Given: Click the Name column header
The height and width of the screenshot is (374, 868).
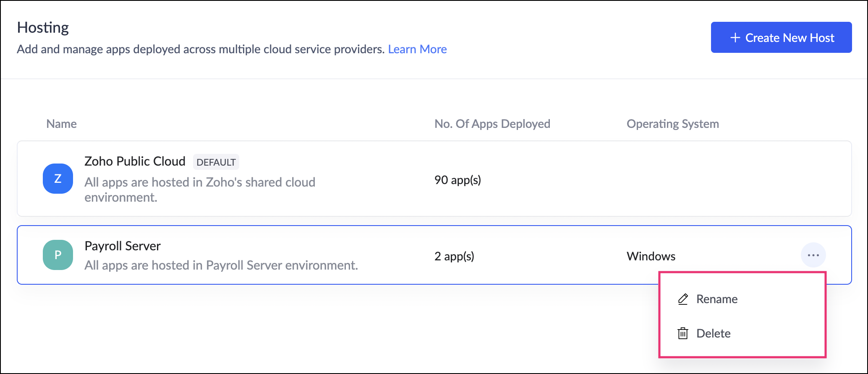Looking at the screenshot, I should tap(61, 124).
